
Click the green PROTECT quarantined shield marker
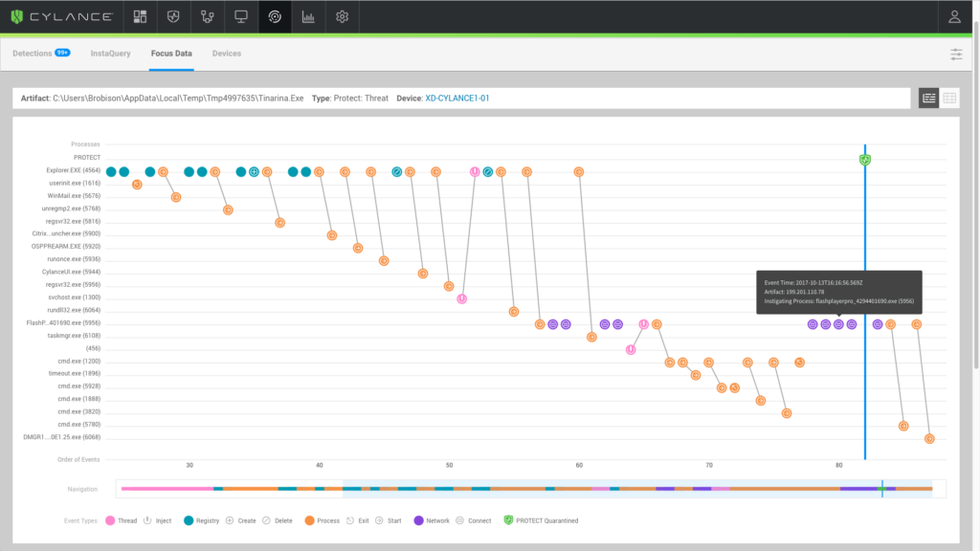(x=865, y=160)
